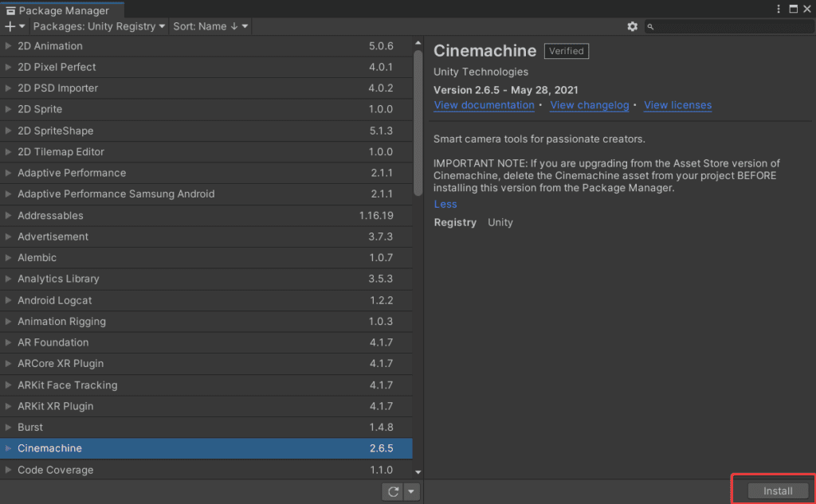The image size is (816, 504).
Task: Select the Adaptive Performance Samsung Android package
Action: click(x=206, y=194)
